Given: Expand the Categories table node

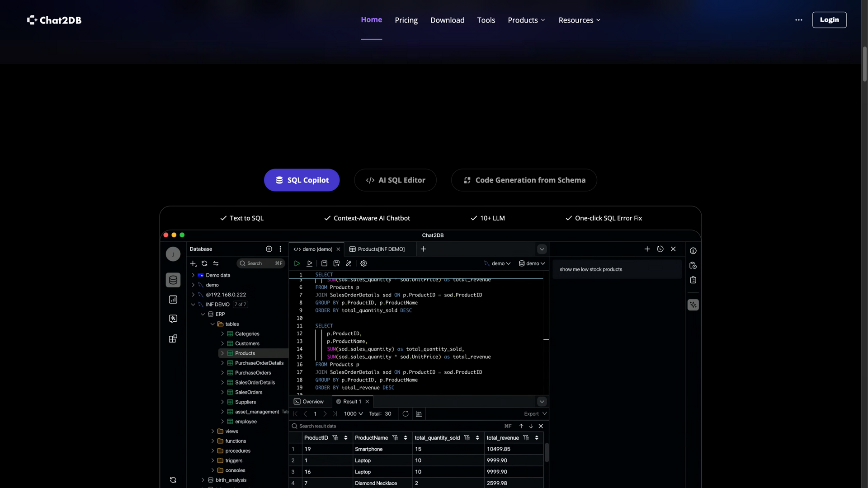Looking at the screenshot, I should click(222, 334).
